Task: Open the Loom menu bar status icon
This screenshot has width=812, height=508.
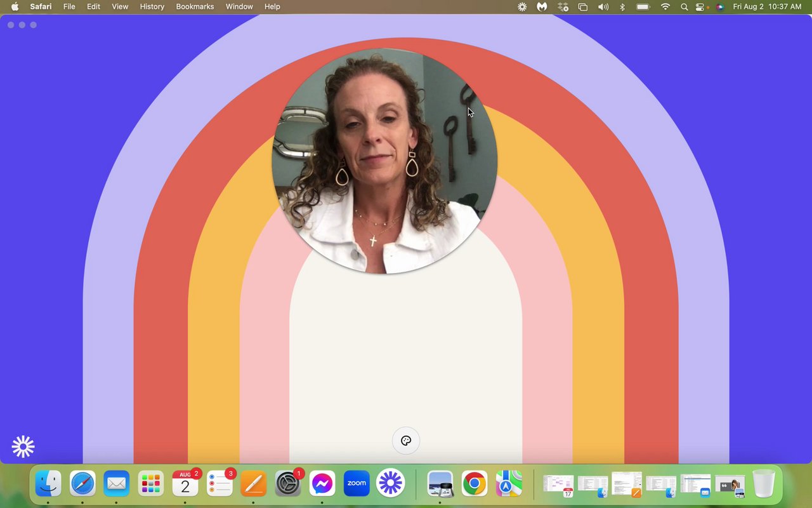Action: coord(522,6)
